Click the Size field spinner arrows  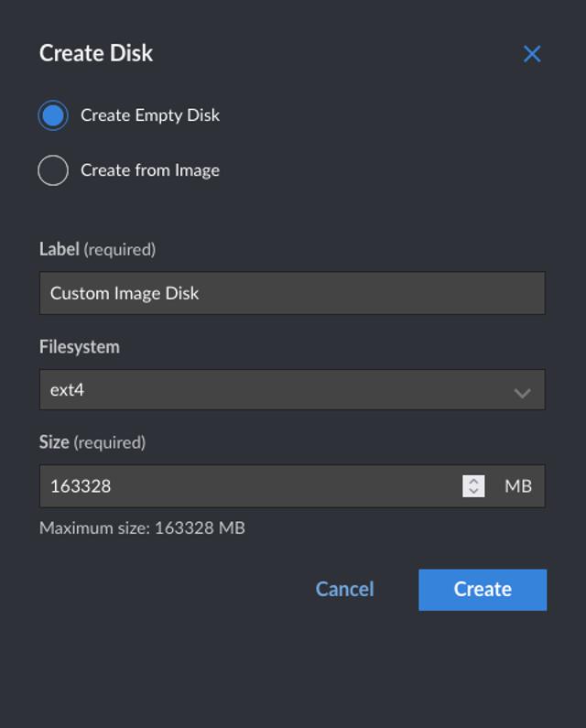pyautogui.click(x=473, y=486)
